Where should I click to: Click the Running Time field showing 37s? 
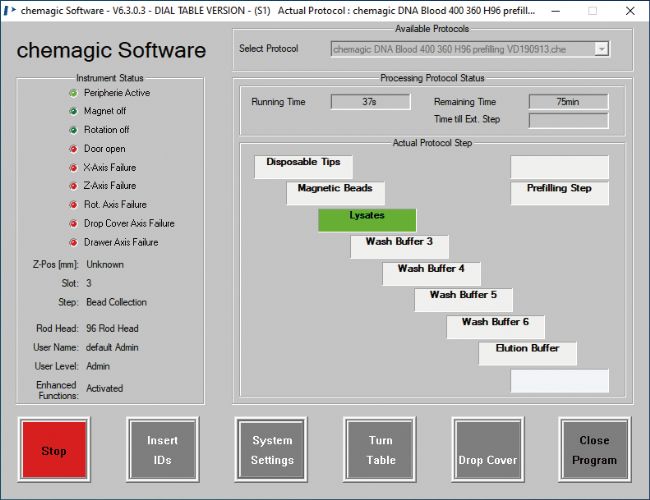point(371,102)
